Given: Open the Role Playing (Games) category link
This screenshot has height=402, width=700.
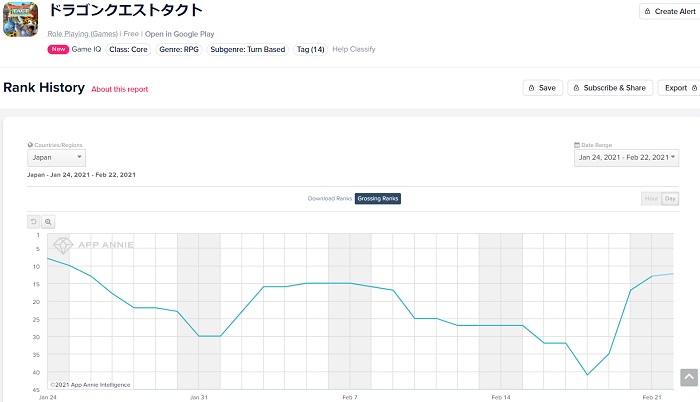Looking at the screenshot, I should pyautogui.click(x=83, y=34).
